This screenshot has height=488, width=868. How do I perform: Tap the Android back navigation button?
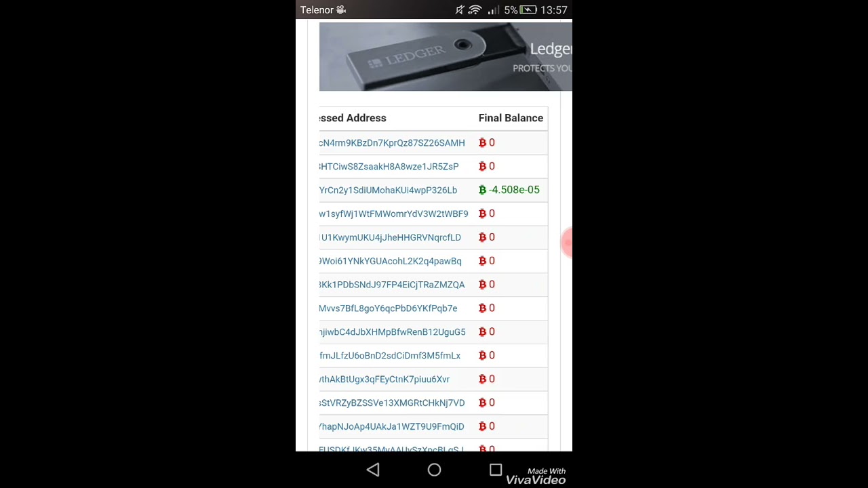373,470
